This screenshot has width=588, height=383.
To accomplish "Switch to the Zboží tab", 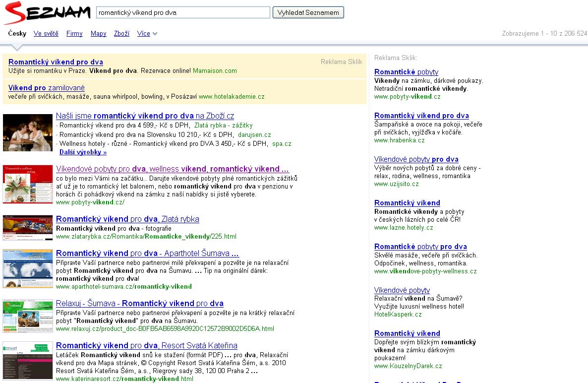I will pos(121,33).
